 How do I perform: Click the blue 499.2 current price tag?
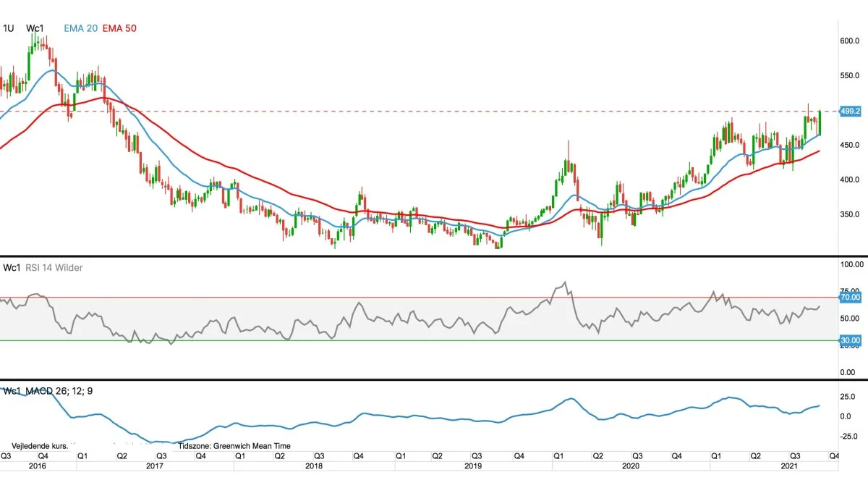point(850,112)
